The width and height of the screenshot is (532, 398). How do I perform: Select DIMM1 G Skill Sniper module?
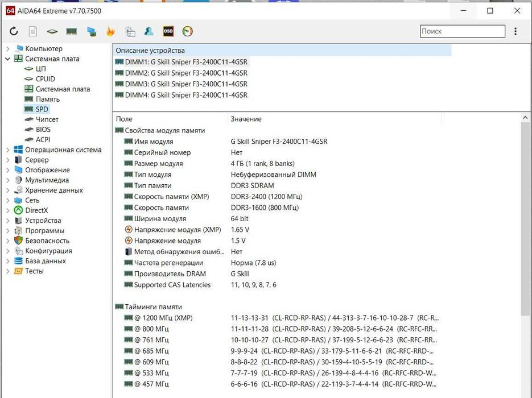pos(182,62)
